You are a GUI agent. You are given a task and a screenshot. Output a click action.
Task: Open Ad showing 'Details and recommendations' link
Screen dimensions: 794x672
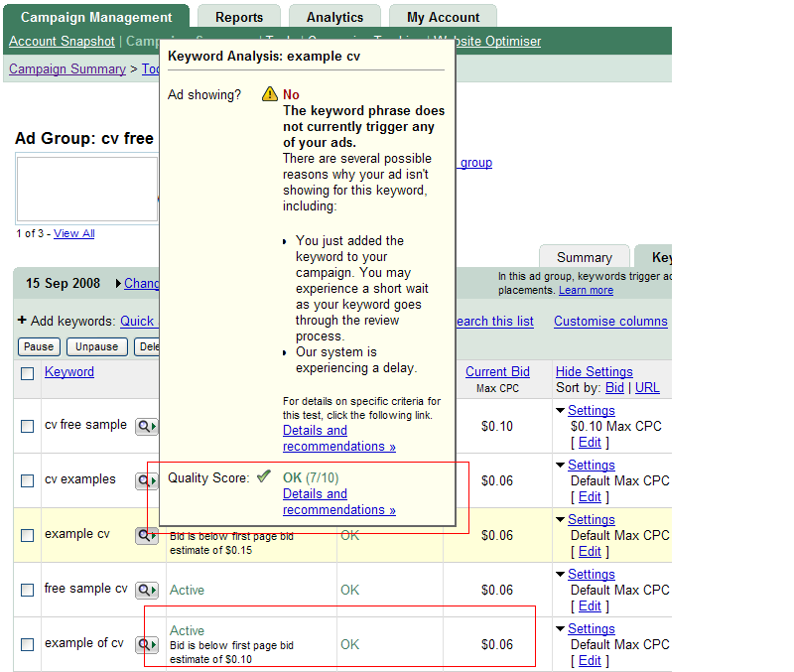[338, 439]
